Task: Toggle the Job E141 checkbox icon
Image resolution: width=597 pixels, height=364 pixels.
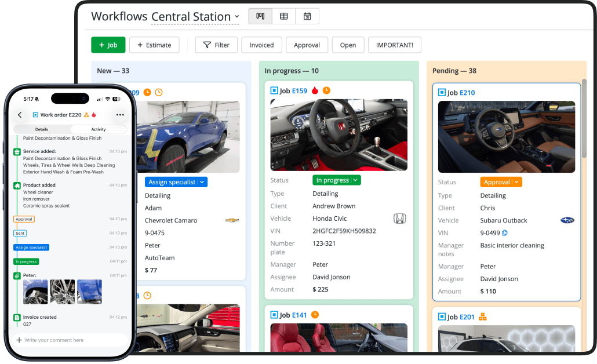Action: click(274, 315)
